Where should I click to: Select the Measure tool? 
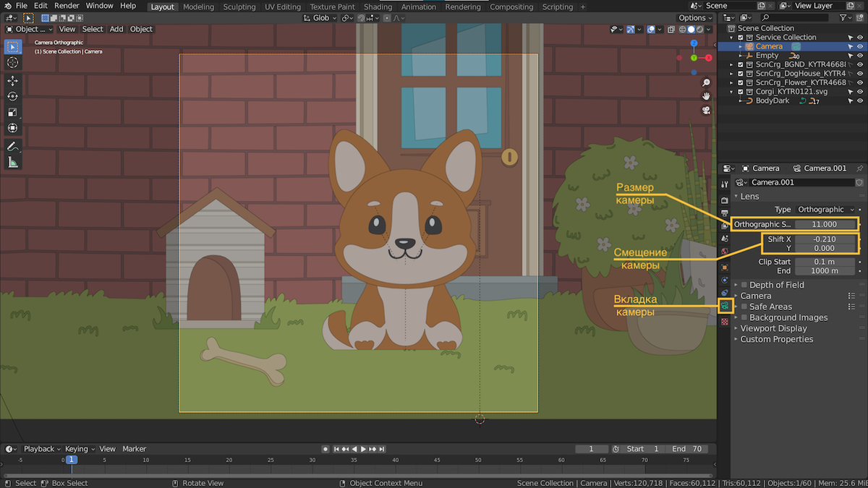[12, 163]
